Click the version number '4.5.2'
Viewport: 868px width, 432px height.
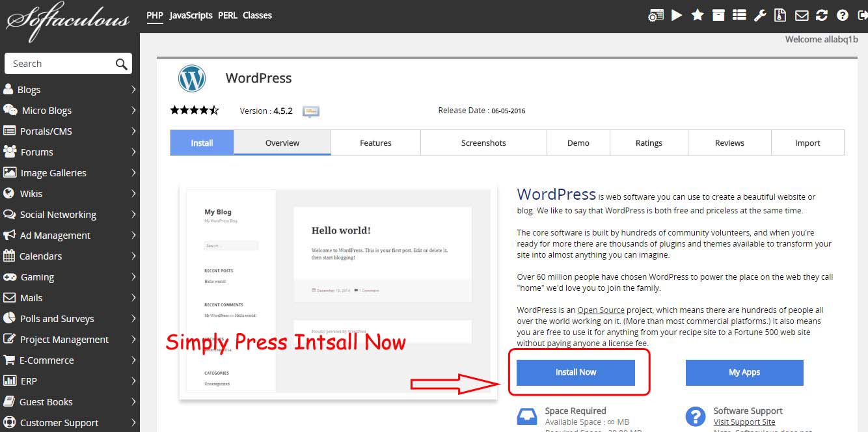(283, 111)
